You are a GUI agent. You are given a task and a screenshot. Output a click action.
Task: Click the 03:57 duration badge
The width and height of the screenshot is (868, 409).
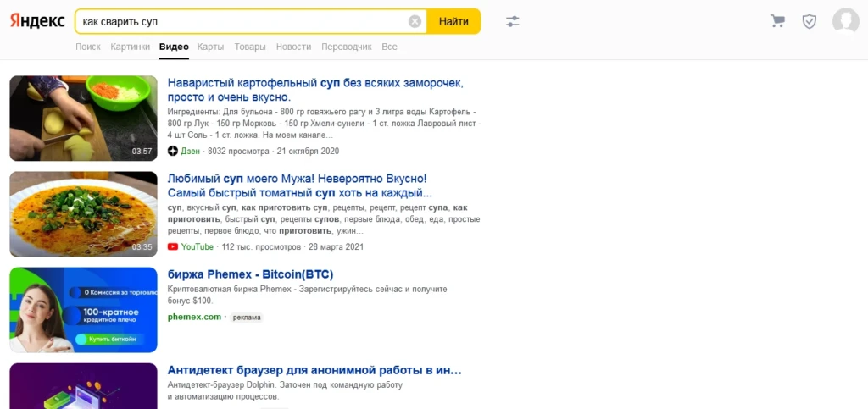[142, 152]
